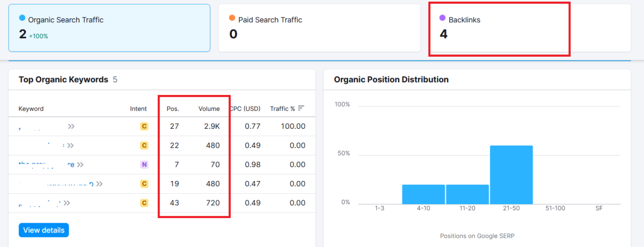Click the 21-50 position distribution bar
Image resolution: width=644 pixels, height=247 pixels.
pos(511,175)
